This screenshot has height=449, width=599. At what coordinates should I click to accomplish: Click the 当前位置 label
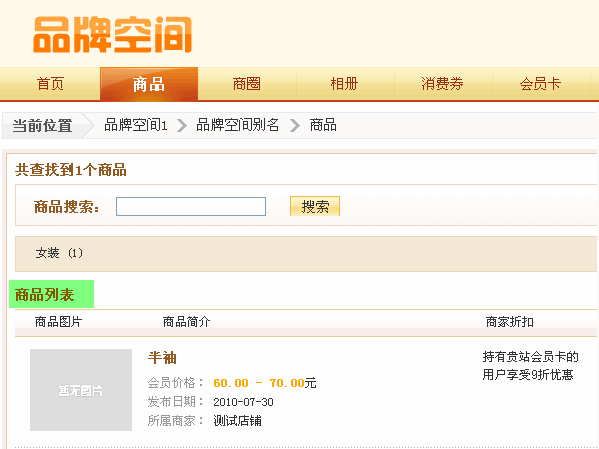click(42, 125)
